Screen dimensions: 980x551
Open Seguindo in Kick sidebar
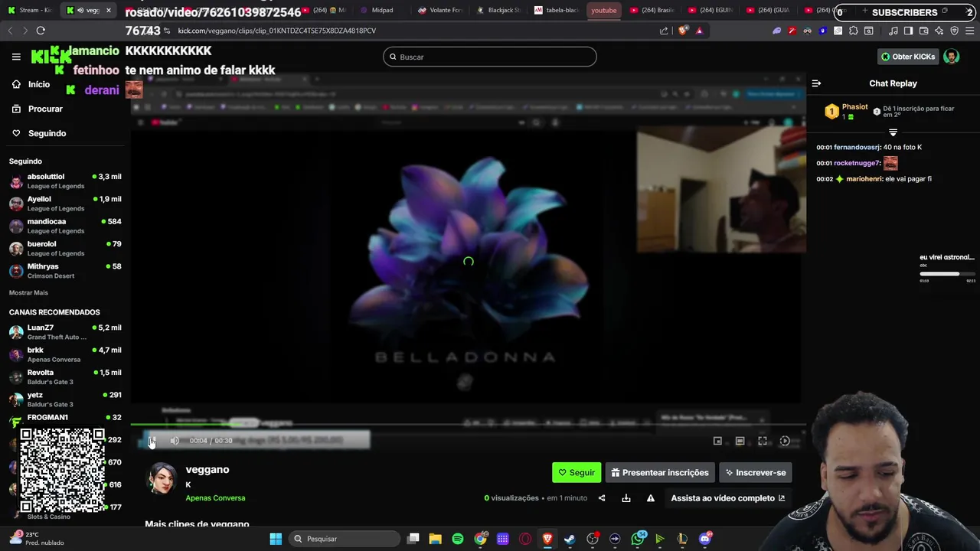(38, 133)
